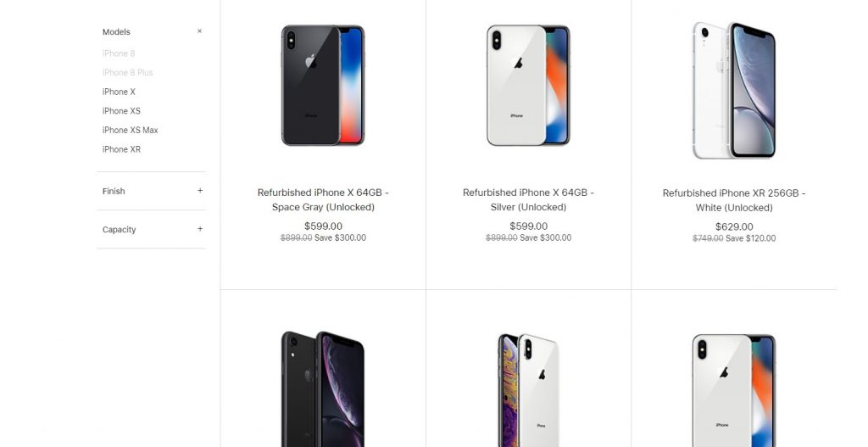Open Refurbished iPhone X 64GB Space Gray link
The width and height of the screenshot is (868, 447).
323,200
